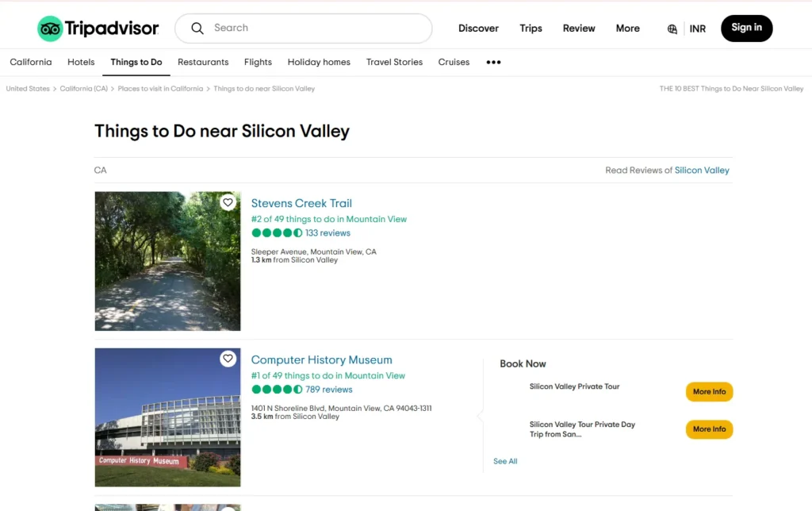Click THE 10 BEST Things to Do text

pos(731,89)
